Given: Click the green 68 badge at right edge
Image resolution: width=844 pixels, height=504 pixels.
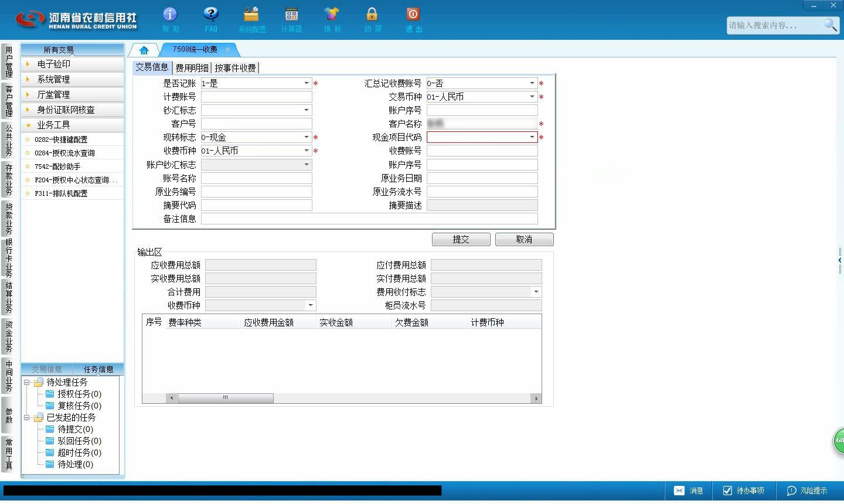Looking at the screenshot, I should tap(839, 440).
